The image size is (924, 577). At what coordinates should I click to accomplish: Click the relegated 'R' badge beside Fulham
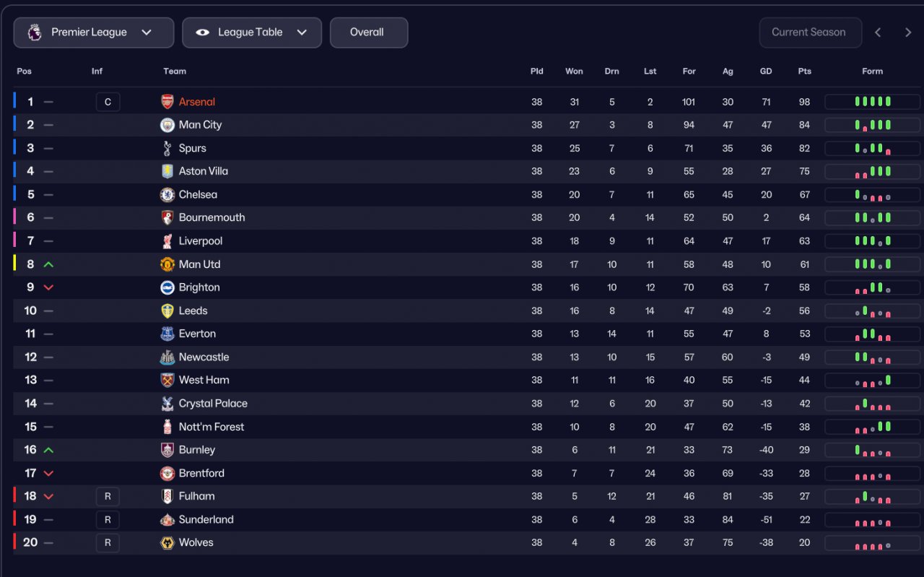108,496
